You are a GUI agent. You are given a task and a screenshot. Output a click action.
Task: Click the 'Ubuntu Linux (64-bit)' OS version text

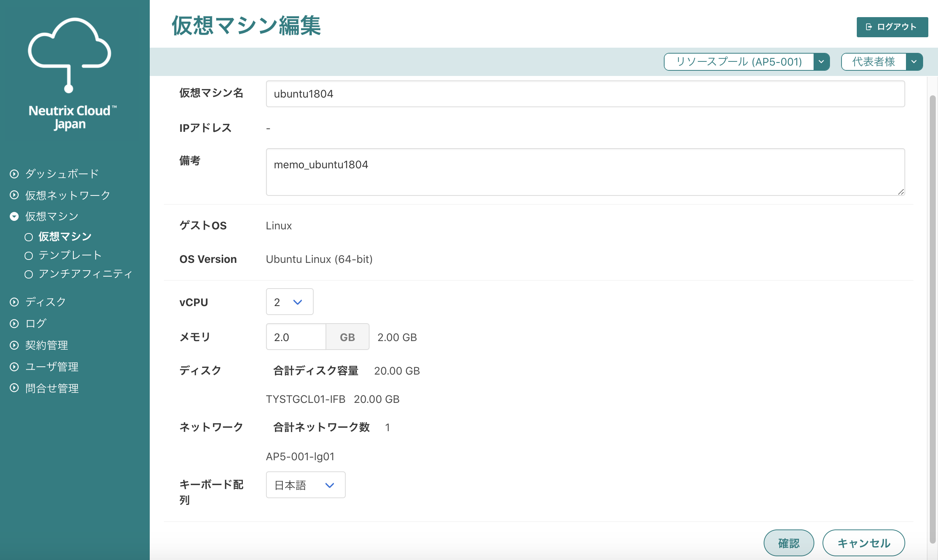[319, 259]
